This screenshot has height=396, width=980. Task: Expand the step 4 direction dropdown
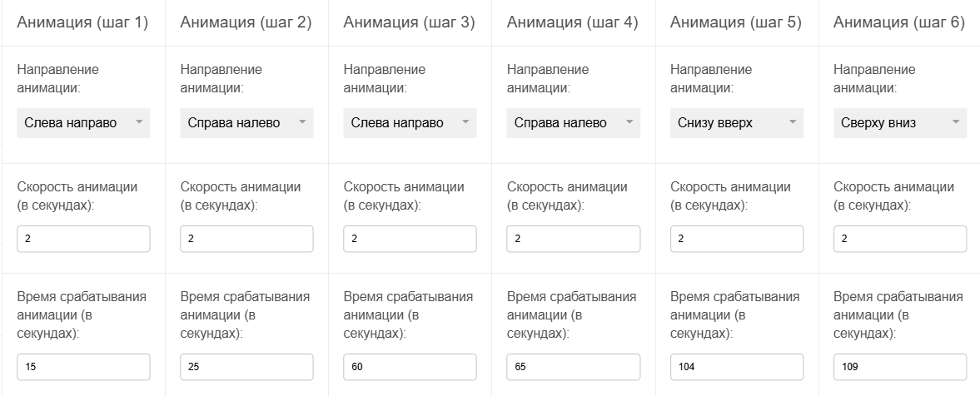pos(573,123)
